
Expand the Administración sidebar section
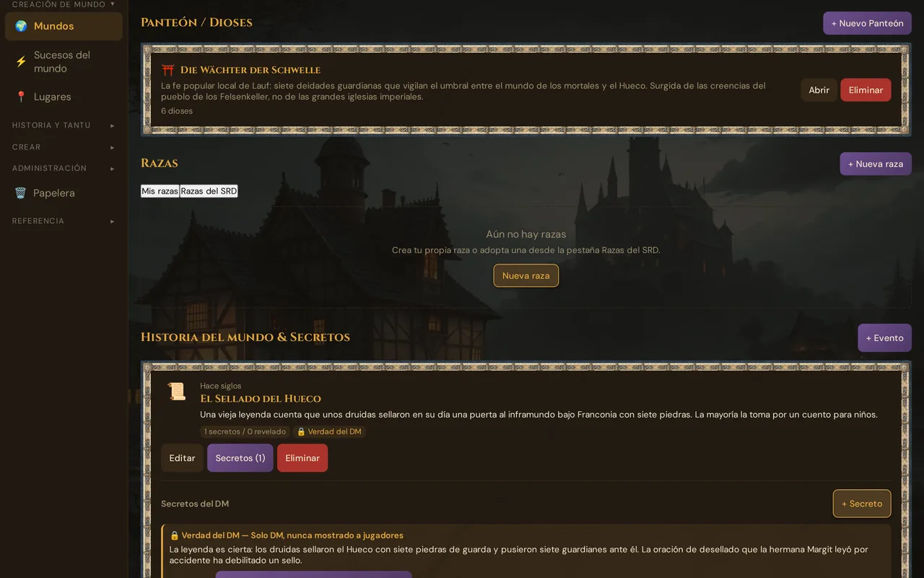[64, 168]
